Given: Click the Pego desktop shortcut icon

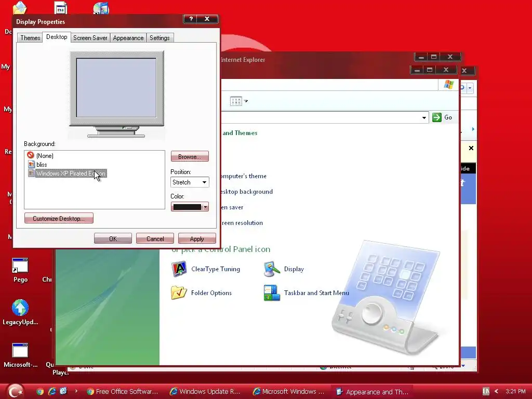Looking at the screenshot, I should click(20, 265).
